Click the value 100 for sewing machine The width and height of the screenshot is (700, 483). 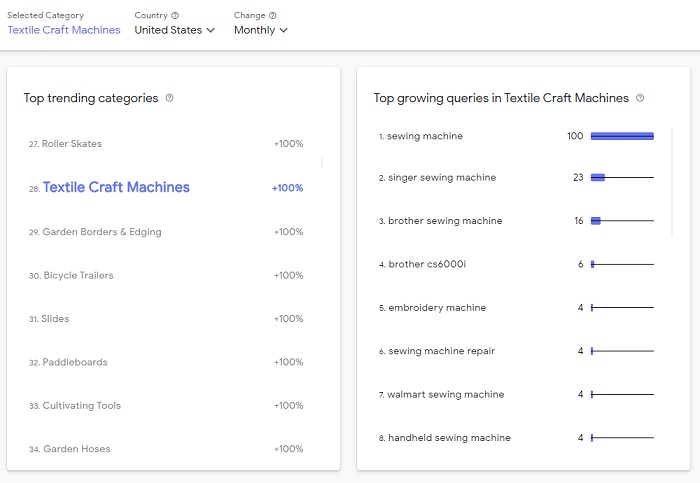pyautogui.click(x=575, y=136)
